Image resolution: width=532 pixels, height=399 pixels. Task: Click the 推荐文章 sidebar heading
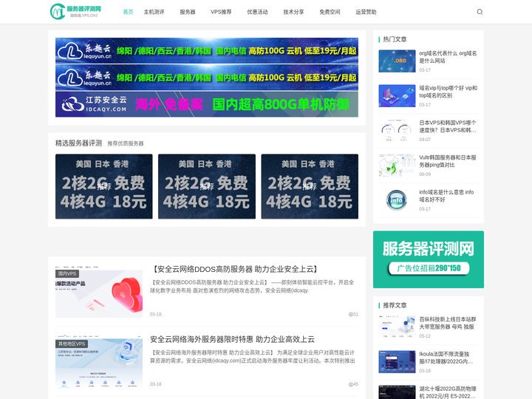(395, 305)
